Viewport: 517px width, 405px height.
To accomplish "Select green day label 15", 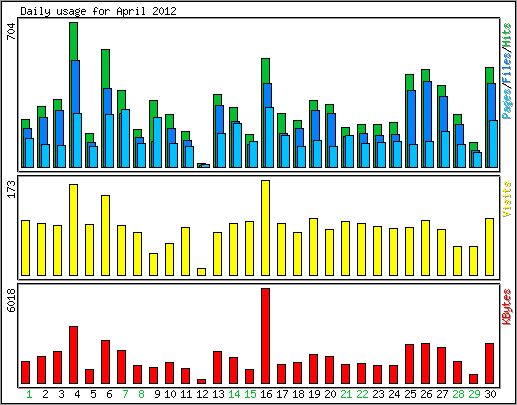I will [250, 394].
